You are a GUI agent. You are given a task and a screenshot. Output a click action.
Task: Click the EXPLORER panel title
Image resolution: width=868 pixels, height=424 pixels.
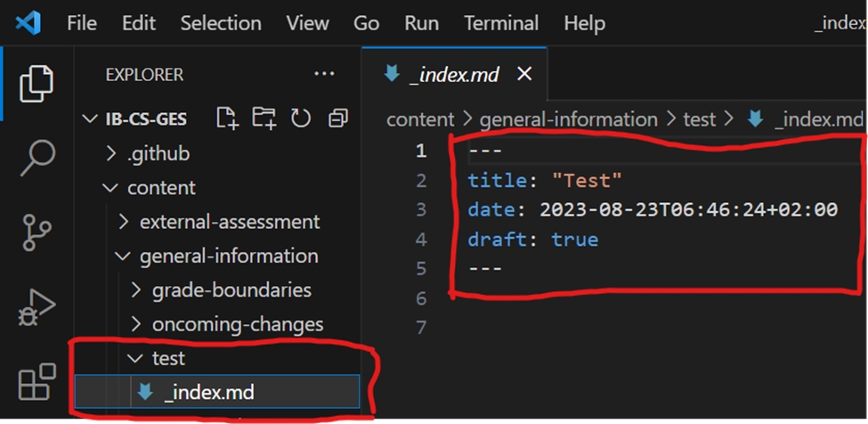pyautogui.click(x=144, y=75)
